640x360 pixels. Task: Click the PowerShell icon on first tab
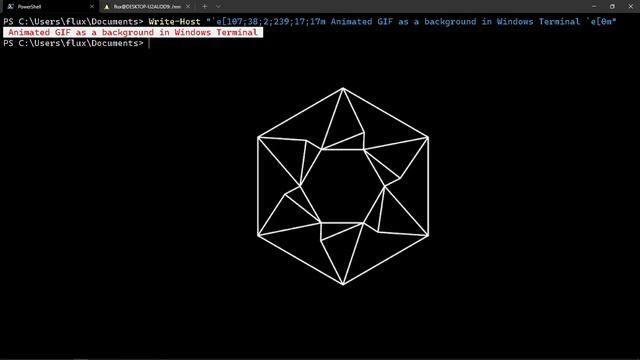coord(11,7)
